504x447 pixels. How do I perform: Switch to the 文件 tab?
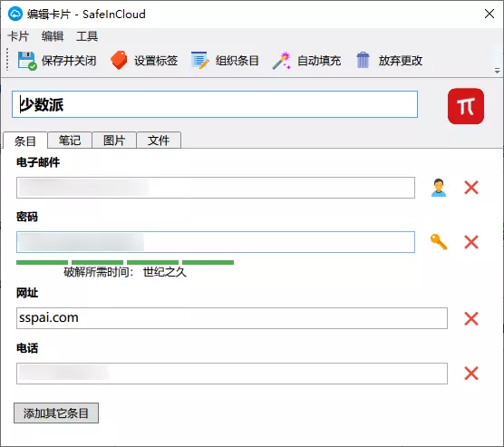(x=159, y=141)
